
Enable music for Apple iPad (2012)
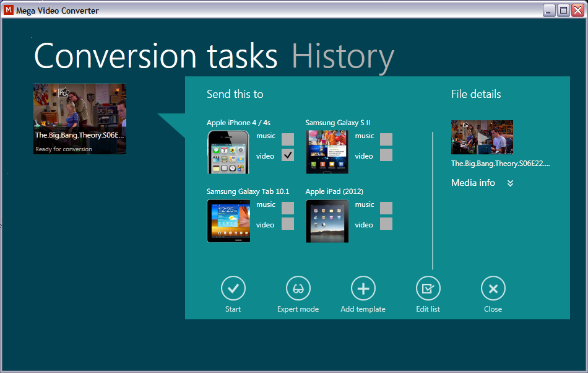pyautogui.click(x=386, y=208)
